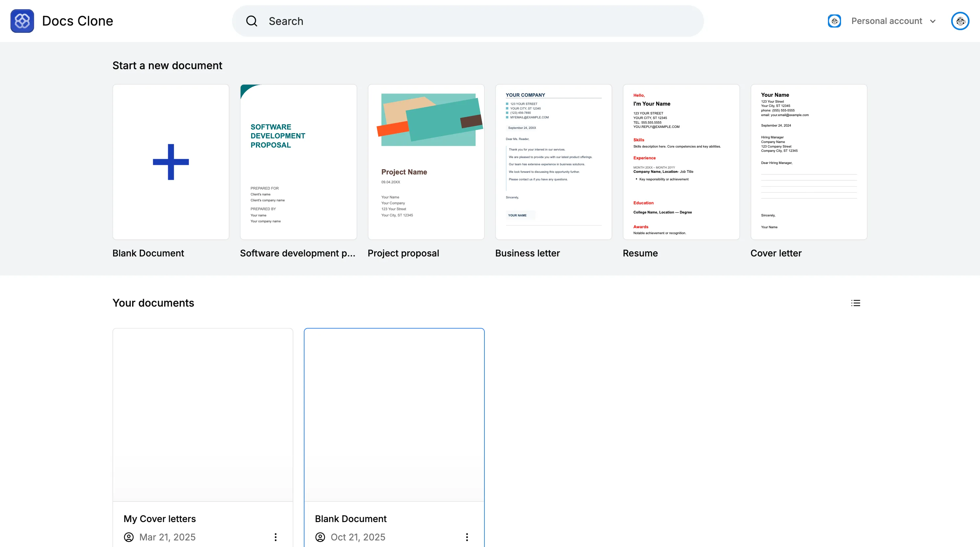The width and height of the screenshot is (980, 547).
Task: Click the Personal account chevron arrow
Action: (x=933, y=21)
